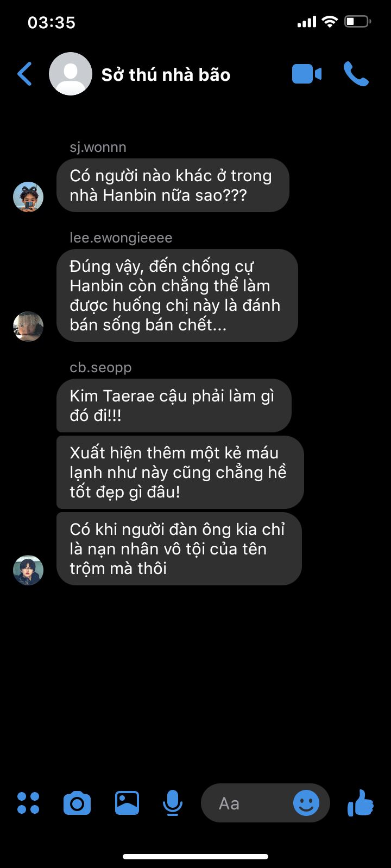Open the emoji picker smiley face
391x868 pixels.
tap(306, 803)
